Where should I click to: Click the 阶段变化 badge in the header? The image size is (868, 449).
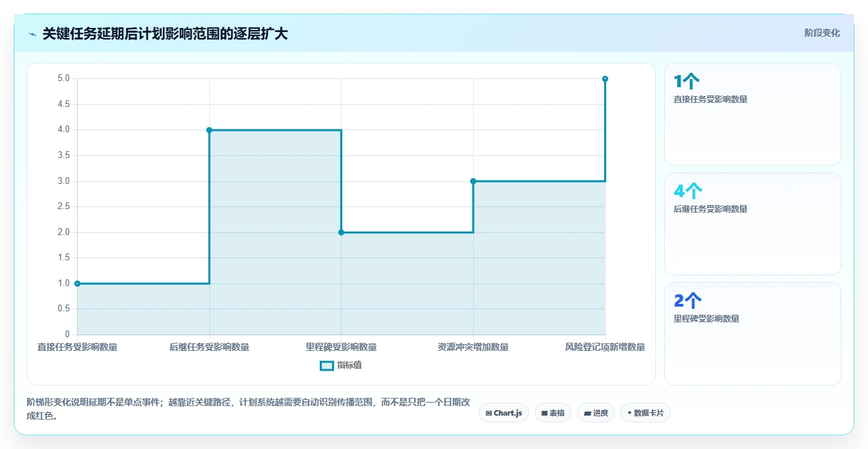[822, 33]
